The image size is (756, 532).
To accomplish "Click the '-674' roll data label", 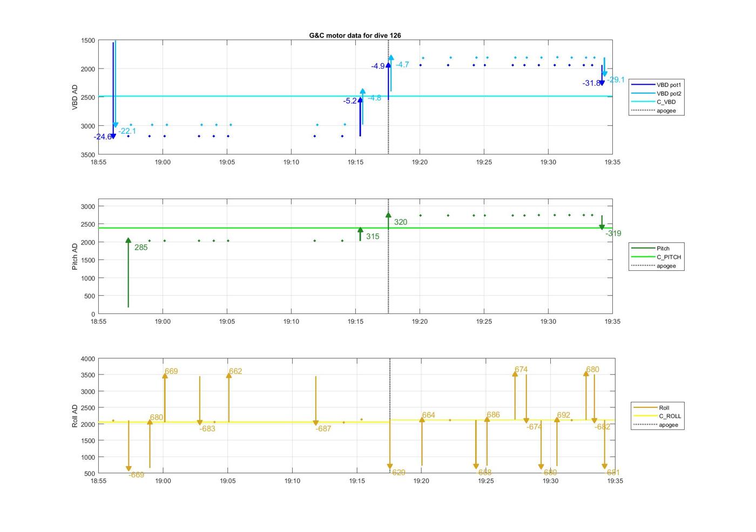I will [x=534, y=427].
